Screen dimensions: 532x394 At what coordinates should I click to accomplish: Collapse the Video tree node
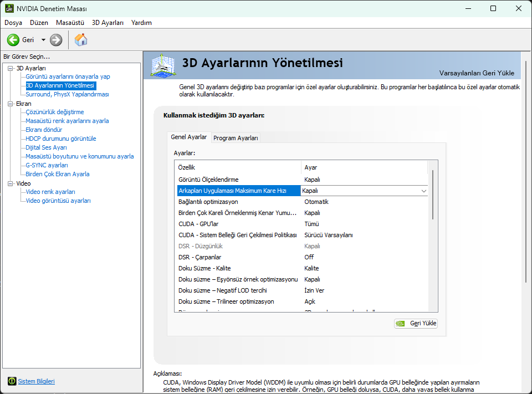(x=10, y=183)
